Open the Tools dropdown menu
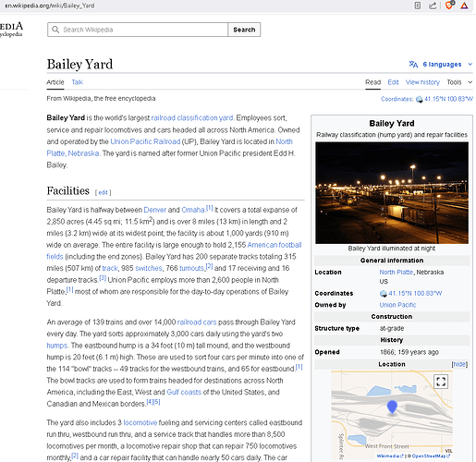Screen dimensions: 476x462 pyautogui.click(x=459, y=82)
